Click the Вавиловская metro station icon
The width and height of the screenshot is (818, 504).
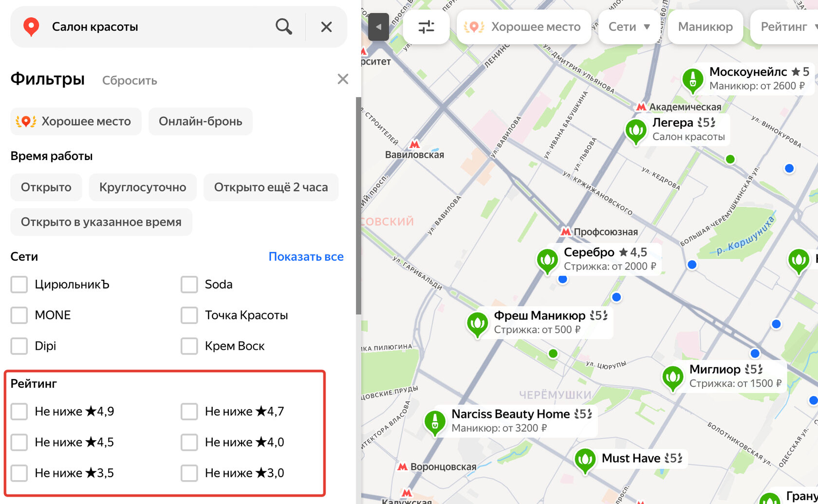(414, 144)
